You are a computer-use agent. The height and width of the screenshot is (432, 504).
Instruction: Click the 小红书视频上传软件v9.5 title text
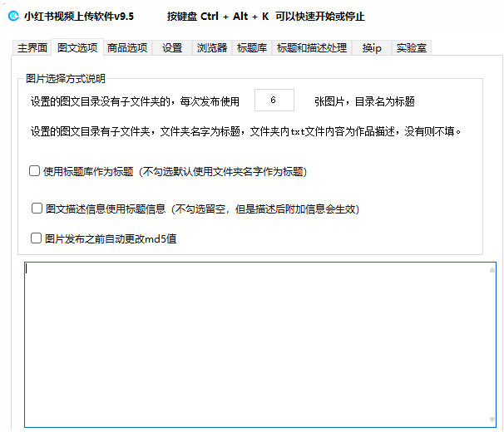(x=79, y=16)
